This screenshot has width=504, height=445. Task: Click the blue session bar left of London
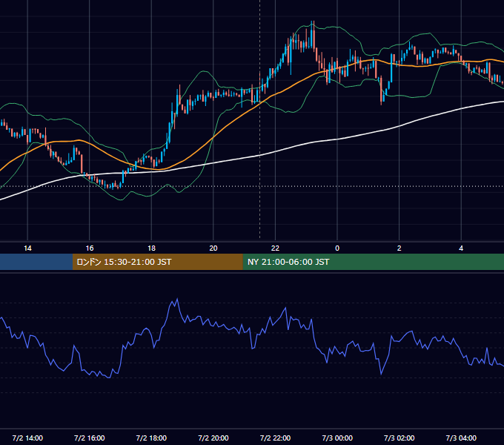(x=36, y=262)
